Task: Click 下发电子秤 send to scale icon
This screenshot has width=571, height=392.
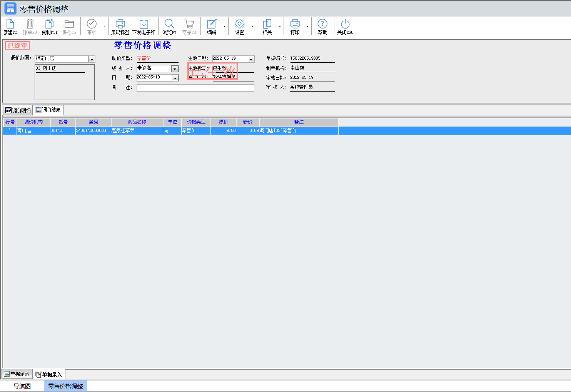Action: coord(144,24)
